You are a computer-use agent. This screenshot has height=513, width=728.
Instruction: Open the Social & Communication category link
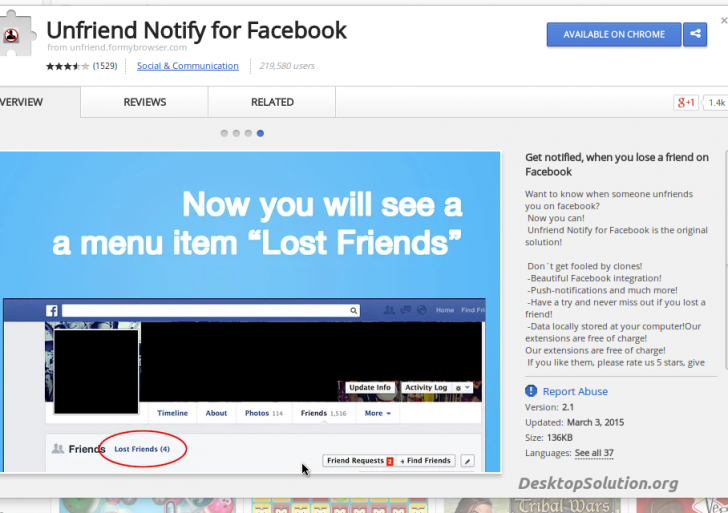[188, 66]
